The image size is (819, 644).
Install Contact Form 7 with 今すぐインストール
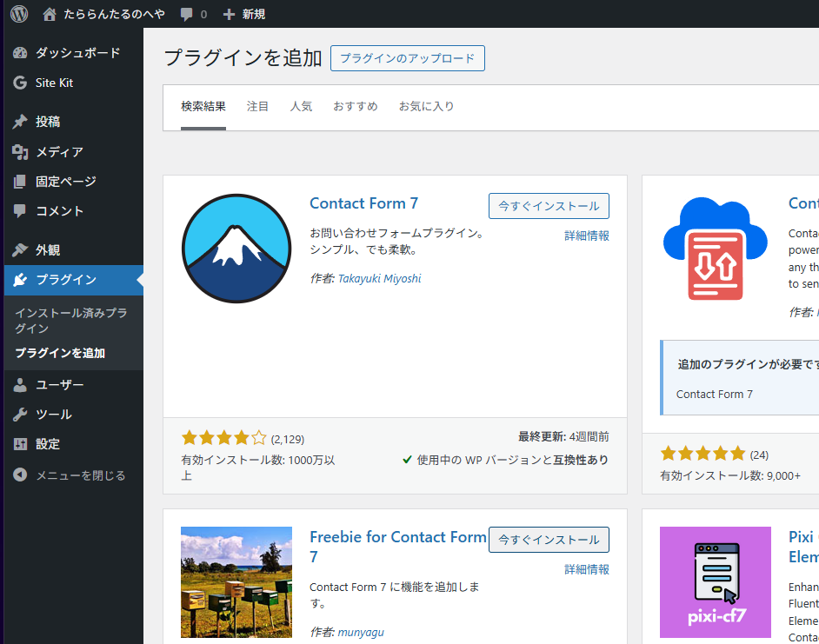click(x=549, y=206)
